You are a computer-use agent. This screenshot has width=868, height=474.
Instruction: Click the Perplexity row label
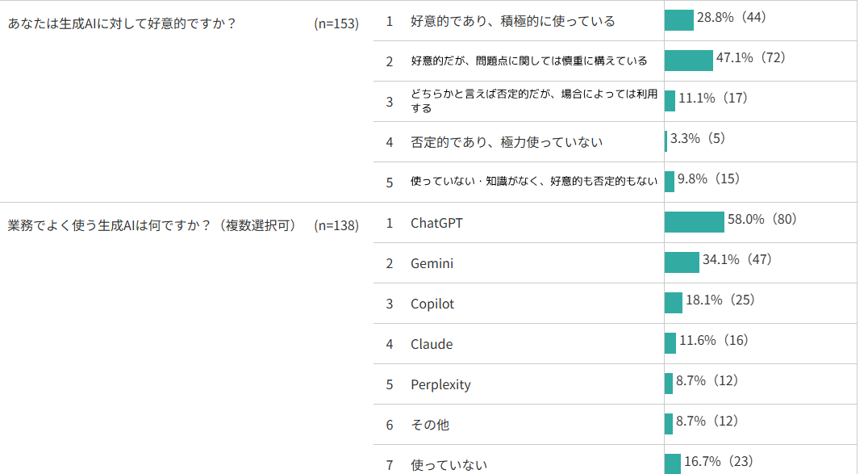click(440, 384)
